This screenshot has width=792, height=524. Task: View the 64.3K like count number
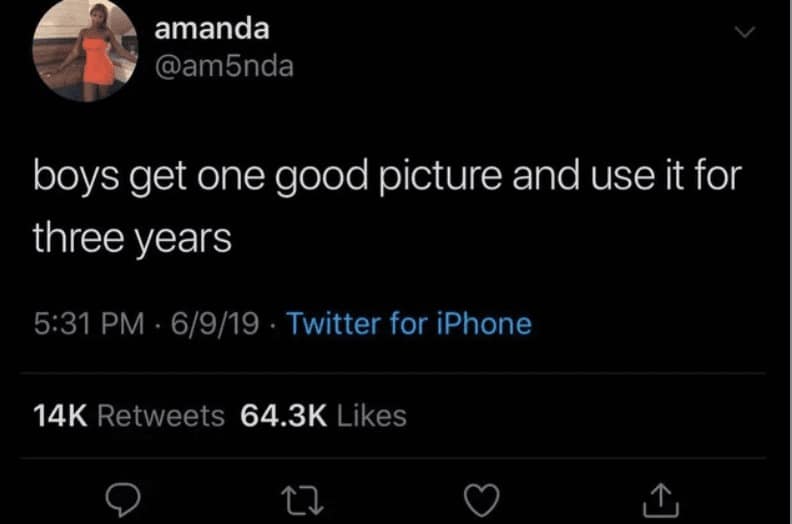(x=285, y=415)
